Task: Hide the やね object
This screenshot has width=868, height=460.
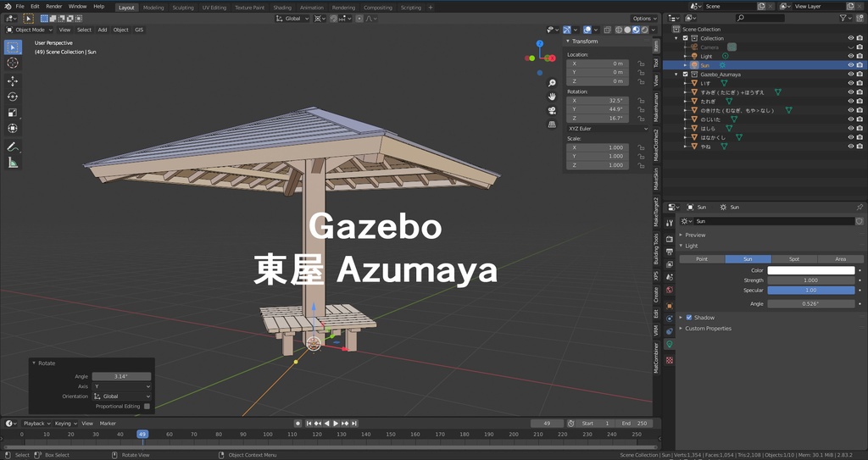Action: point(851,147)
